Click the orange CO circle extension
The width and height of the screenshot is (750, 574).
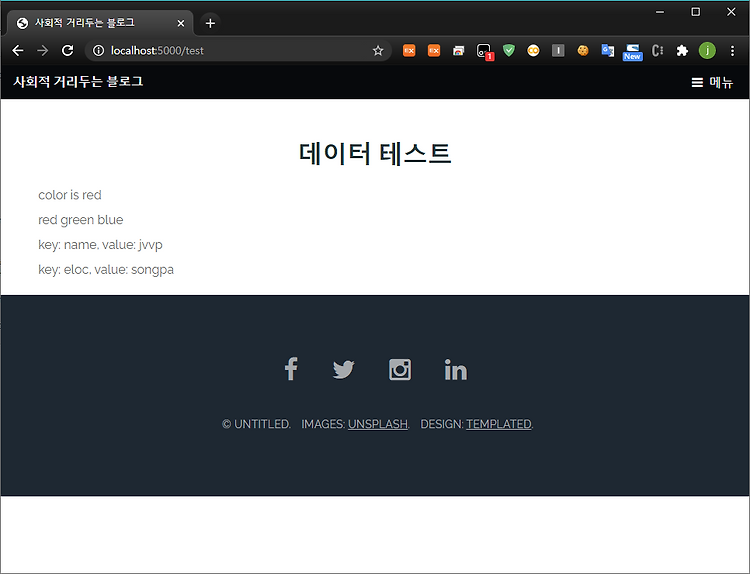(533, 51)
